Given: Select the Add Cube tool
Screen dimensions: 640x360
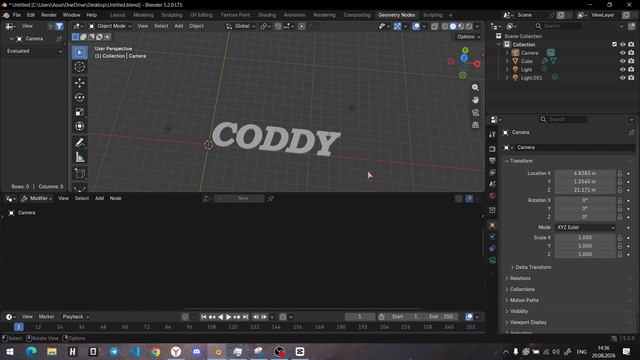Looking at the screenshot, I should click(x=80, y=173).
